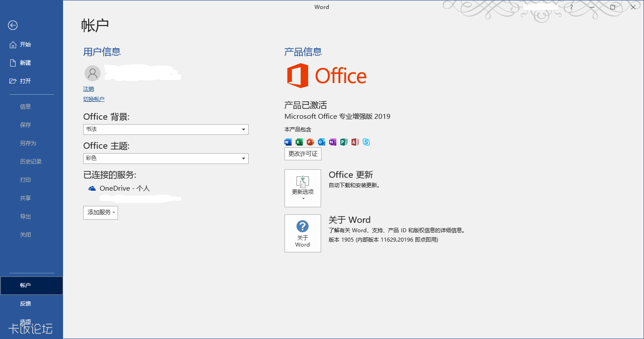Open the Office 背景 dropdown showing 书法

166,130
